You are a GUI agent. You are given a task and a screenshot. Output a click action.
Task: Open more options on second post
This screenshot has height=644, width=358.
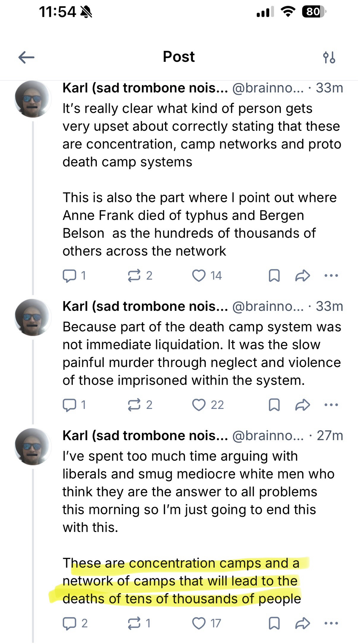[x=331, y=405]
